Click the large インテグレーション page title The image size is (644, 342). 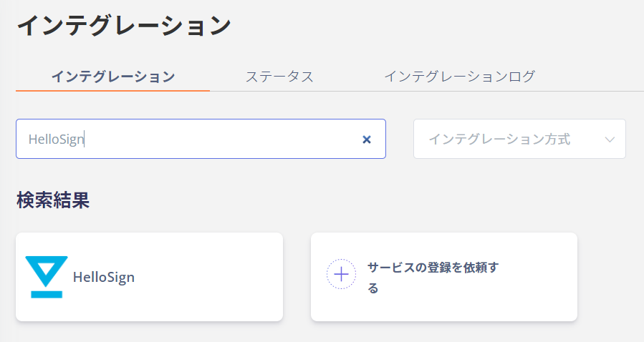pyautogui.click(x=124, y=26)
